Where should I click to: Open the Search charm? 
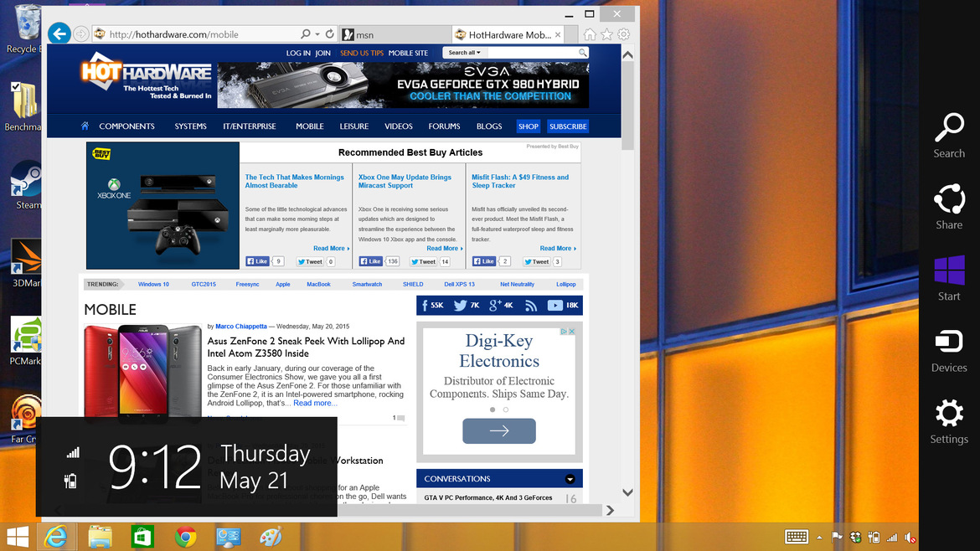[949, 135]
